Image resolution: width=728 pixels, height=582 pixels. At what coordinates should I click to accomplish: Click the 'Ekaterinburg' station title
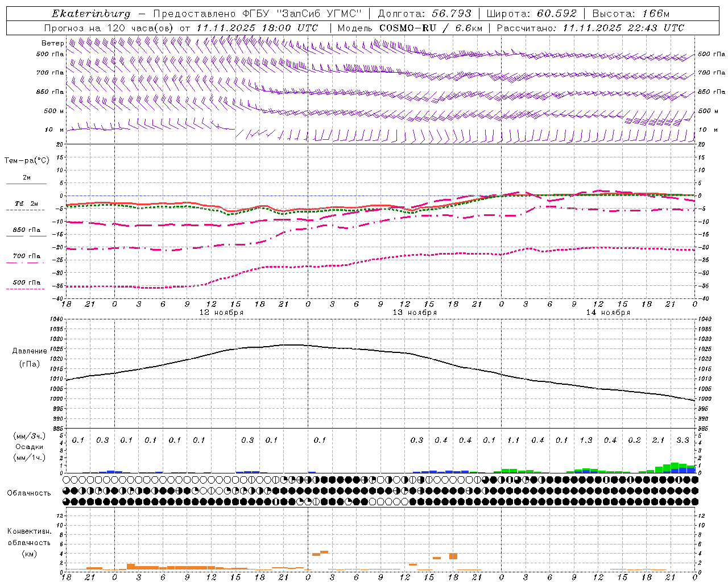tap(91, 14)
